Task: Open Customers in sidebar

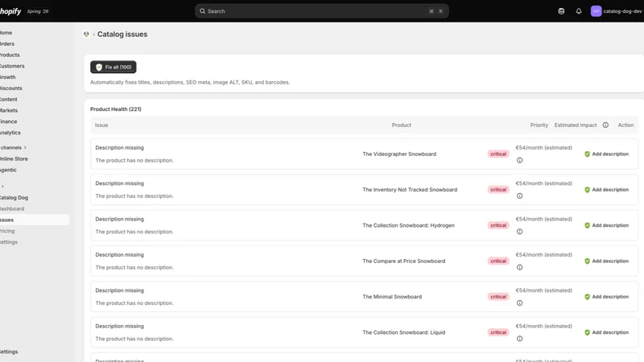Action: [x=12, y=66]
